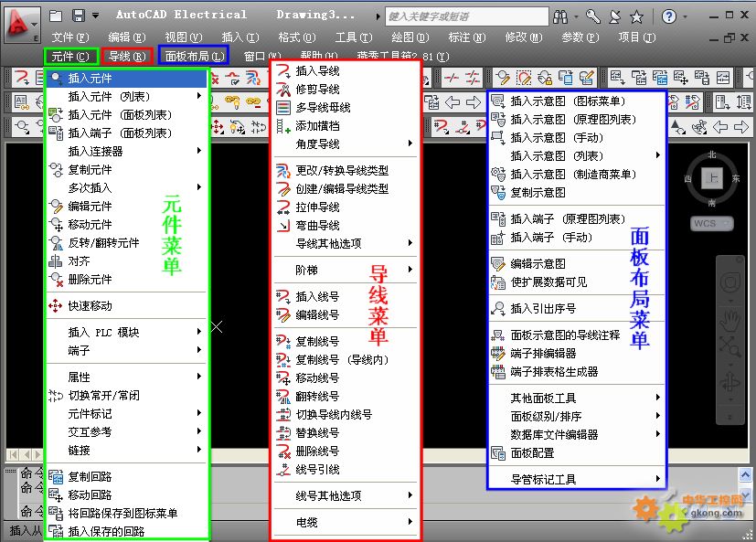
Task: Expand the 其他面板工具 submenu arrow
Action: [658, 398]
